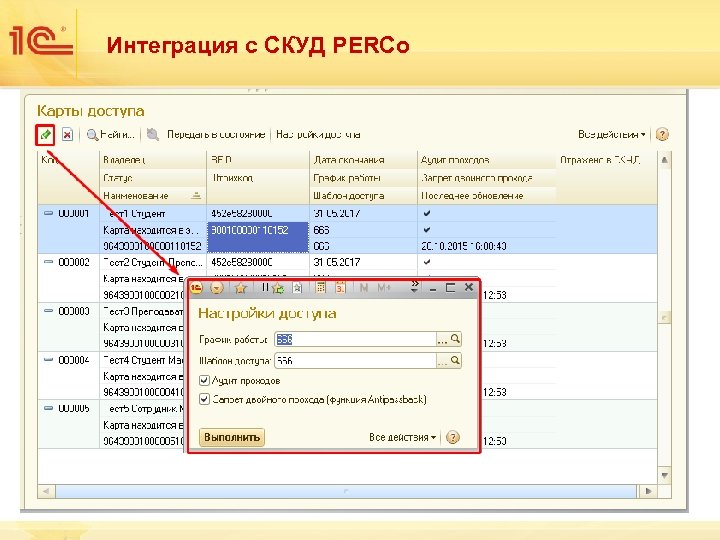Click the round orange dropdown arrow in dialog

[x=217, y=288]
